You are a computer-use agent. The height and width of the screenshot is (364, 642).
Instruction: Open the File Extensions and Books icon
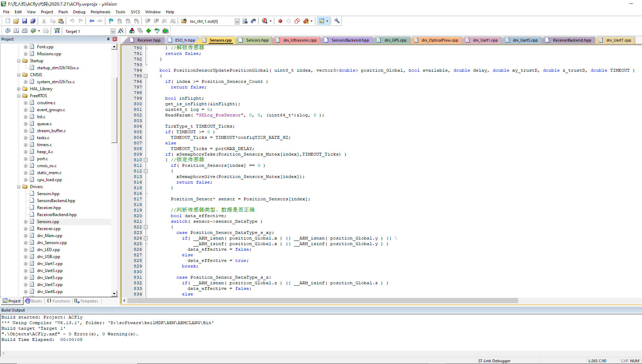pyautogui.click(x=132, y=31)
